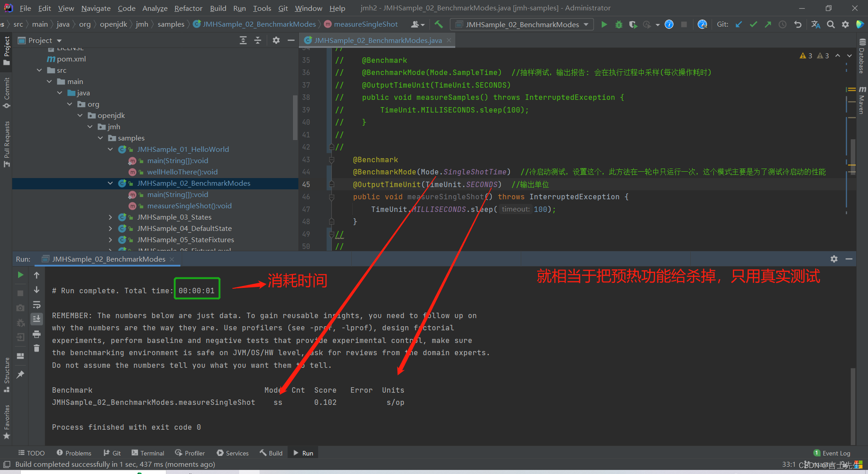The height and width of the screenshot is (474, 868).
Task: Start debugging with the bug icon
Action: pos(618,24)
